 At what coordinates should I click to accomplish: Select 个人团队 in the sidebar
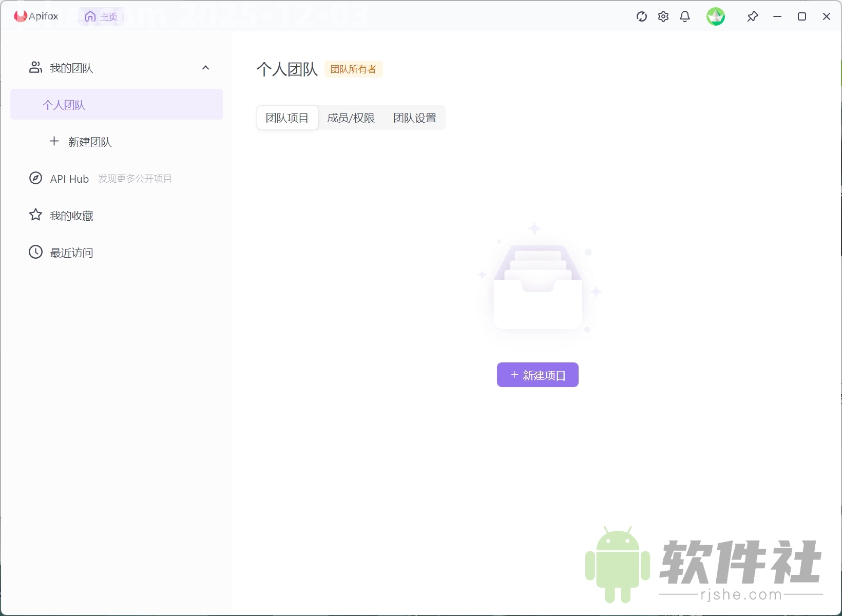(64, 104)
